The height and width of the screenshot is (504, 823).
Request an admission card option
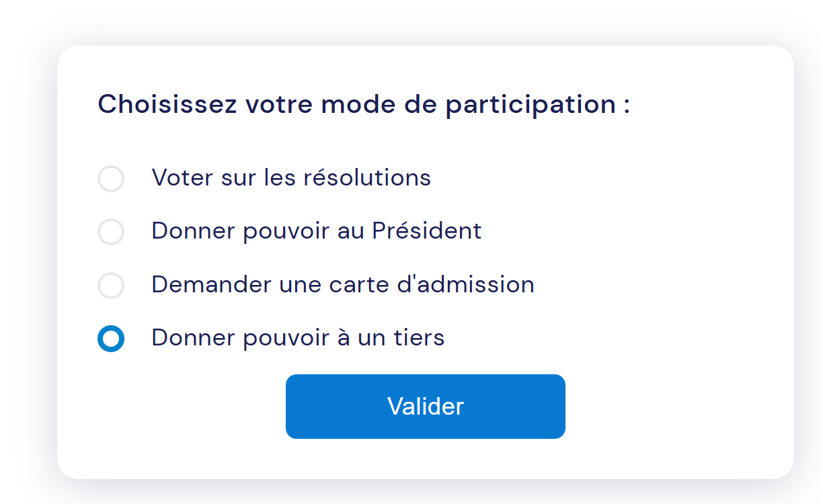click(x=111, y=285)
